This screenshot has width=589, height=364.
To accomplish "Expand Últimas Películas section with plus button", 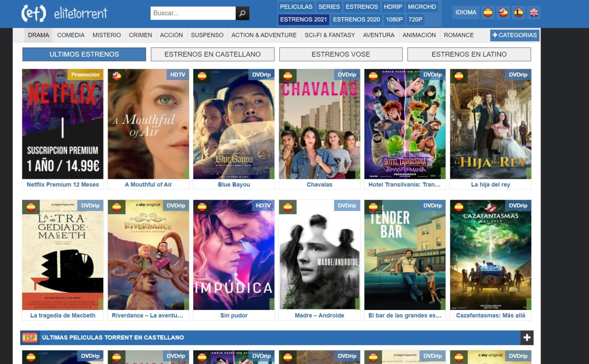I will pyautogui.click(x=527, y=338).
